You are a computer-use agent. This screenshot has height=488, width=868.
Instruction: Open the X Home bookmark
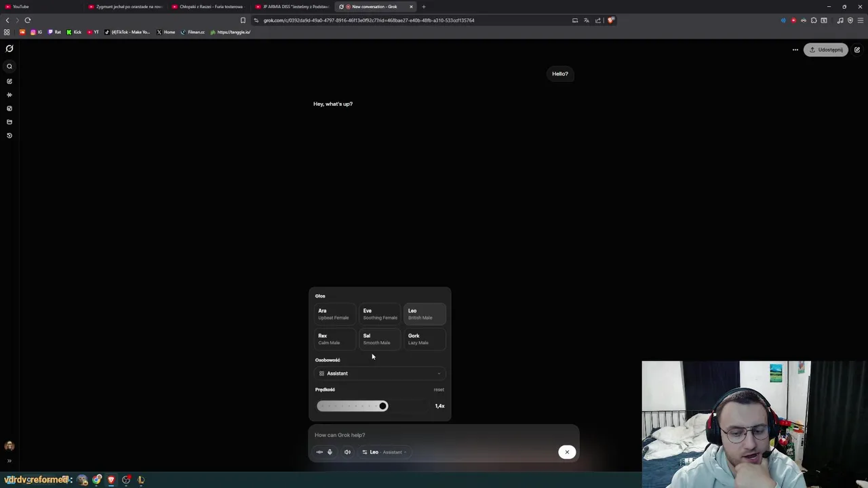(x=166, y=32)
